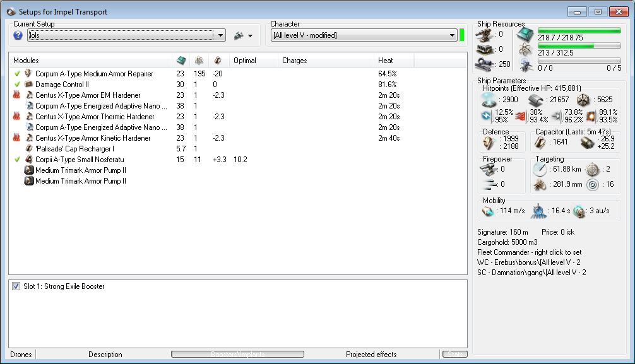Toggle overheat on Centus X-Type Armor Thermic Hardener
Image resolution: width=635 pixels, height=364 pixels.
coord(16,116)
